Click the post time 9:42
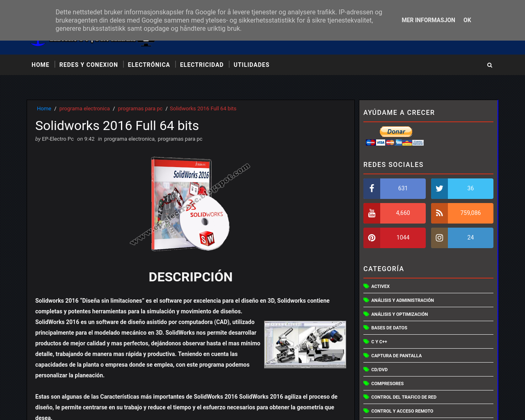Image resolution: width=525 pixels, height=420 pixels. click(x=89, y=139)
